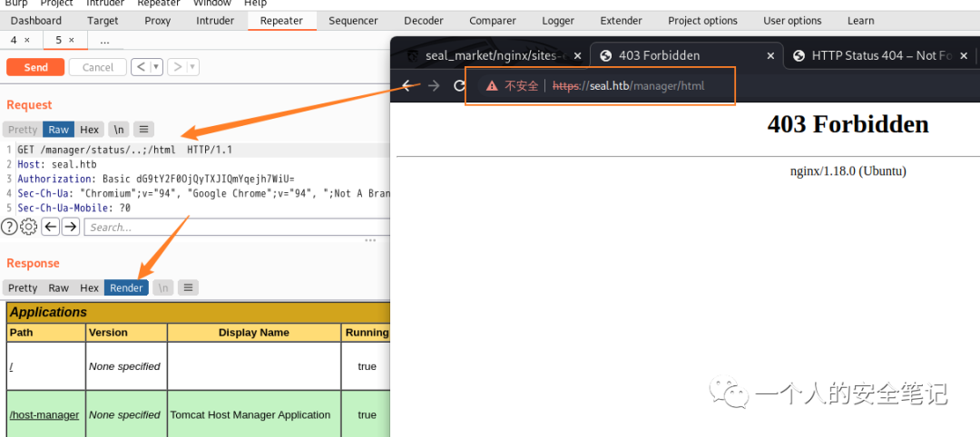Open the Logger tab
Screen dimensions: 980x437
pos(558,21)
